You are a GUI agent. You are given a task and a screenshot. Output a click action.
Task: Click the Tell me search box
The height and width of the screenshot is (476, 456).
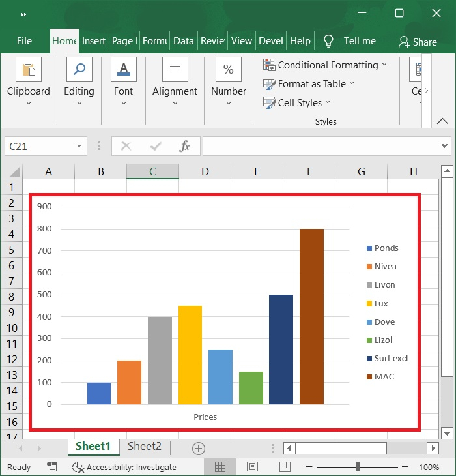[360, 41]
